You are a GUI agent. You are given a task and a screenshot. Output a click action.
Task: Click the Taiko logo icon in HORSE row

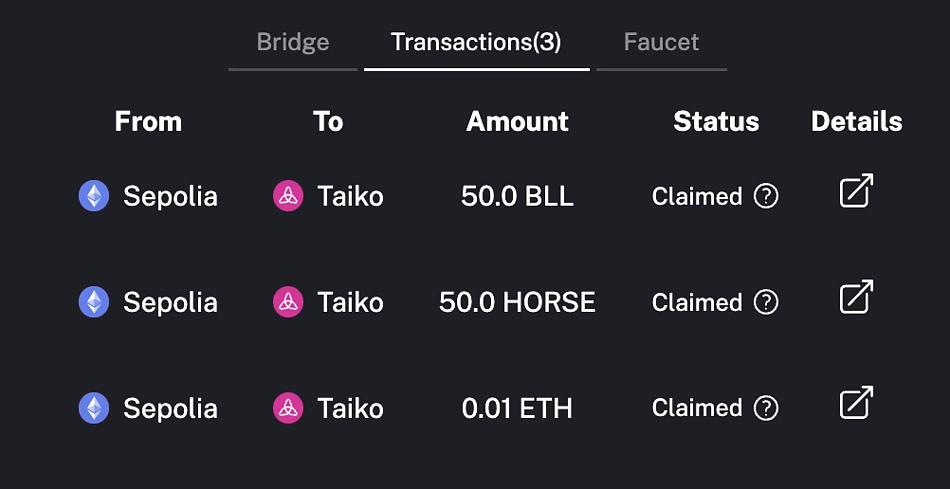pyautogui.click(x=288, y=302)
